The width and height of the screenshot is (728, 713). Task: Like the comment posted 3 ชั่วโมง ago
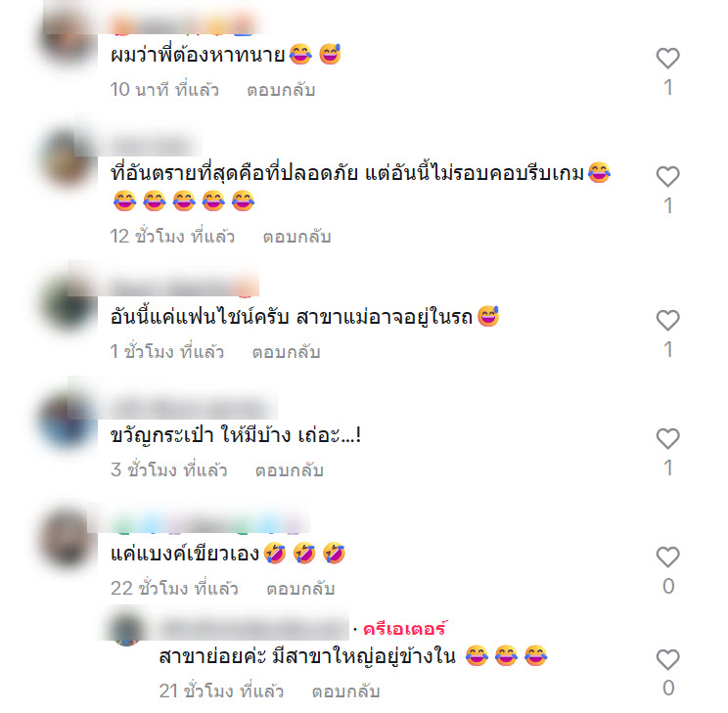click(667, 439)
